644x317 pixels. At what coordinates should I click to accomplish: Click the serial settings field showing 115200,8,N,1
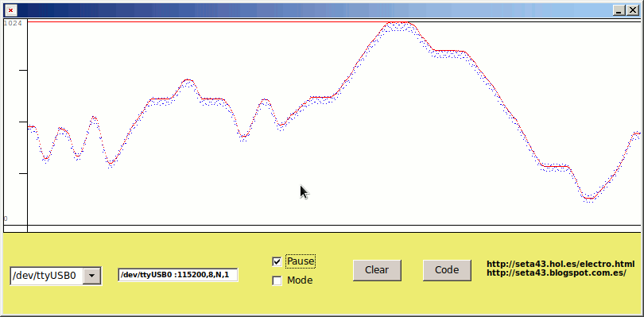[178, 275]
